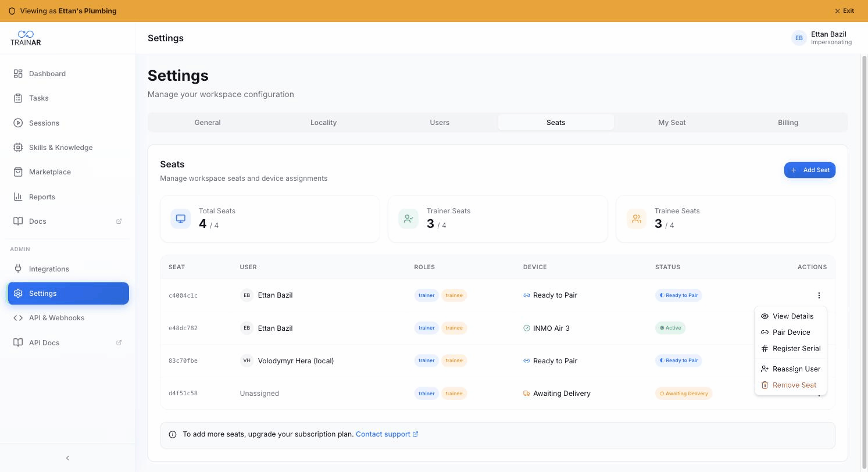
Task: Collapse the sidebar with chevron arrow
Action: point(67,458)
